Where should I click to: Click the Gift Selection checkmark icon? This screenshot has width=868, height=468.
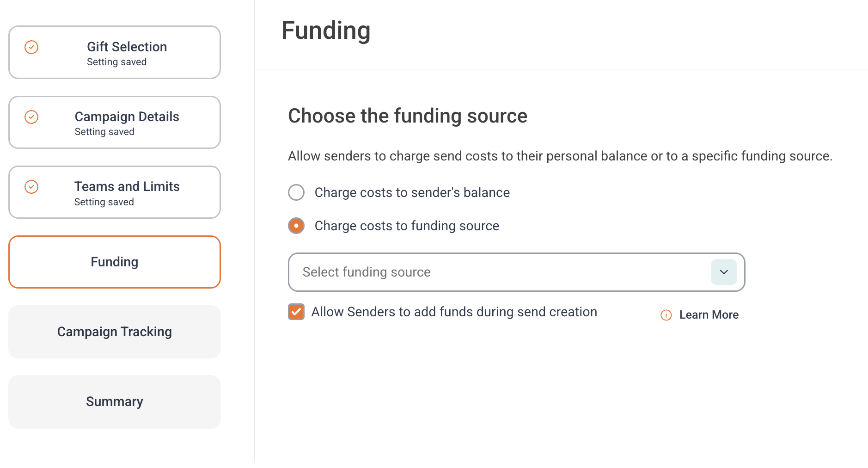pyautogui.click(x=31, y=47)
